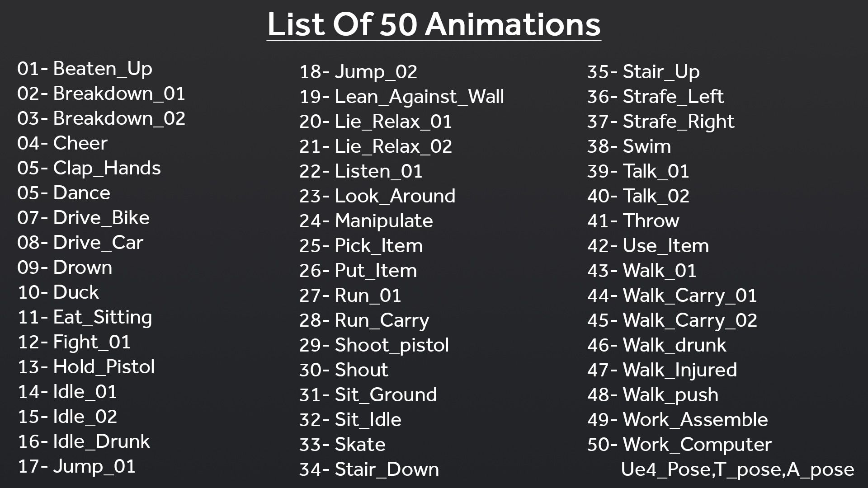This screenshot has width=868, height=488.
Task: Click the 46- Walk_drunk entry
Action: click(657, 345)
